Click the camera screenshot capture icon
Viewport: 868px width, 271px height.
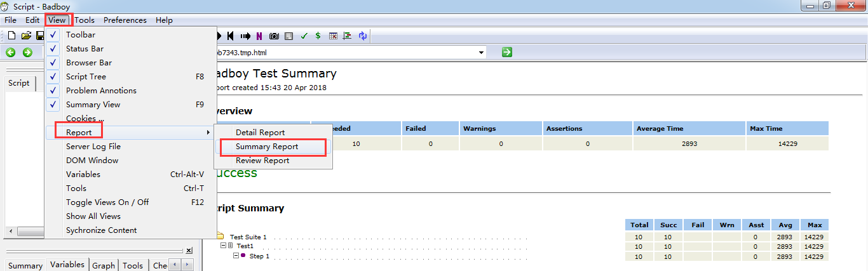click(x=275, y=36)
